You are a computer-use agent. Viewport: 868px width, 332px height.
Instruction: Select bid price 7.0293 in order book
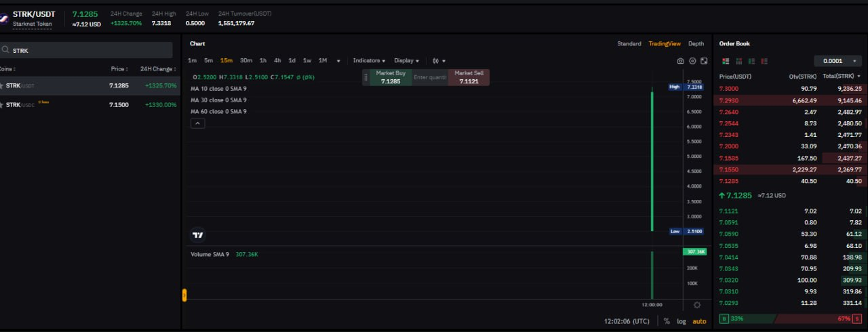tap(729, 303)
